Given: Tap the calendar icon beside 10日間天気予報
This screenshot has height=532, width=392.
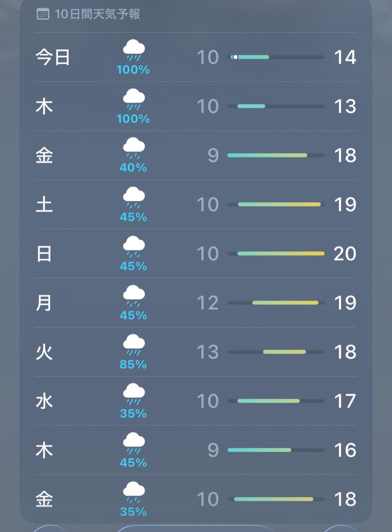Looking at the screenshot, I should point(43,14).
